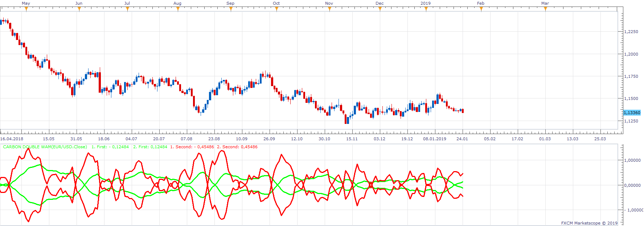644x226 pixels.
Task: Click the 20.07 date axis label
Action: coord(159,139)
